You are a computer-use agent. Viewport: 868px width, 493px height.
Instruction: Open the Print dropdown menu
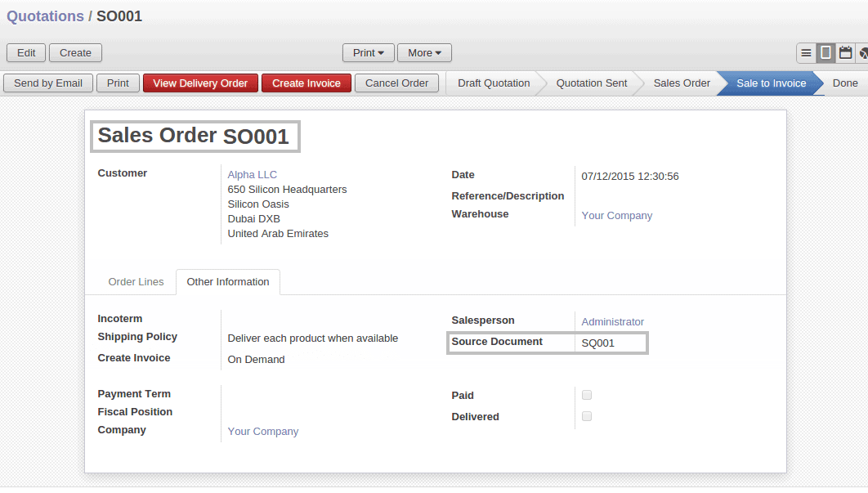point(368,52)
